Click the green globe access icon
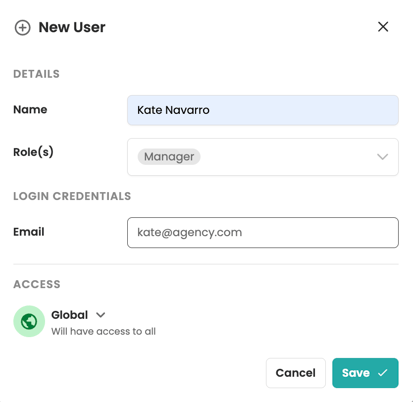 [x=29, y=321]
